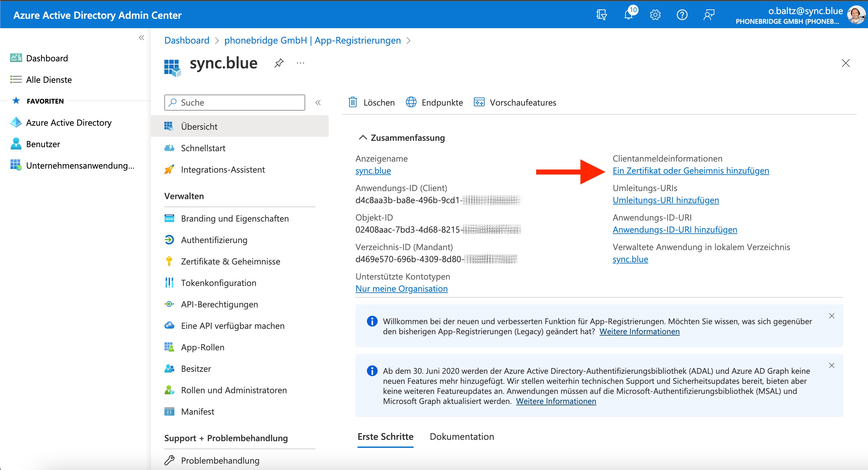This screenshot has height=470, width=868.
Task: Dismiss the ADAL deprecation info banner
Action: (x=831, y=365)
